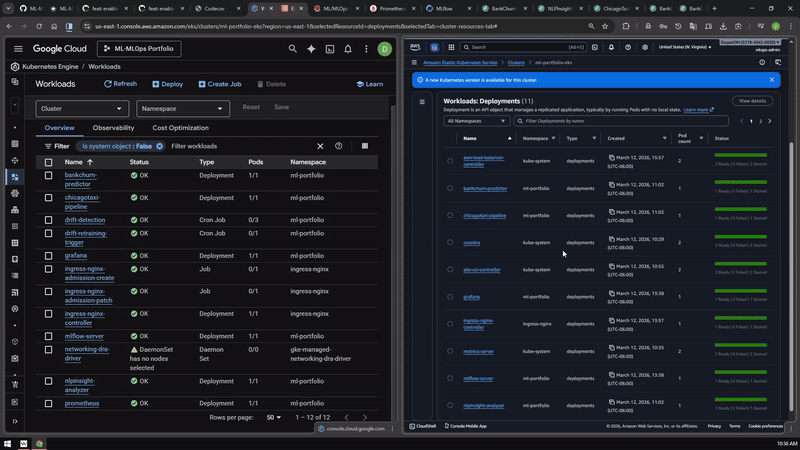The width and height of the screenshot is (800, 450).
Task: Click green status bar for bankchurn-predictor deployment
Action: (x=741, y=182)
